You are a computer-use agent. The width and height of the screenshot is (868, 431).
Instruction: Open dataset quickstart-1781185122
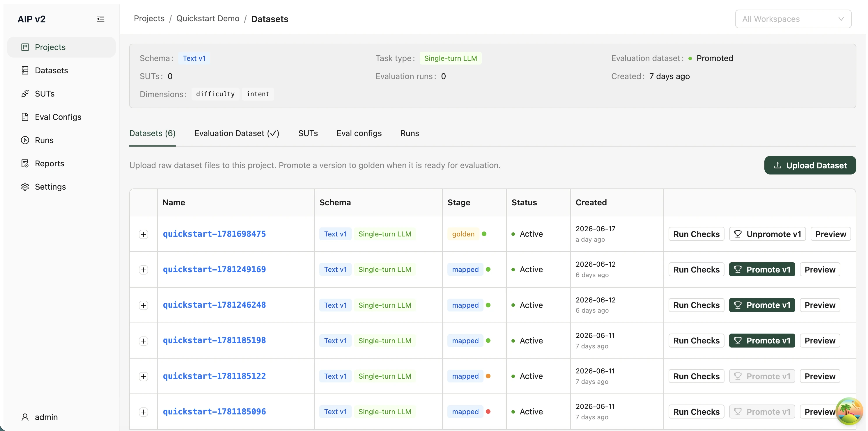pyautogui.click(x=214, y=376)
